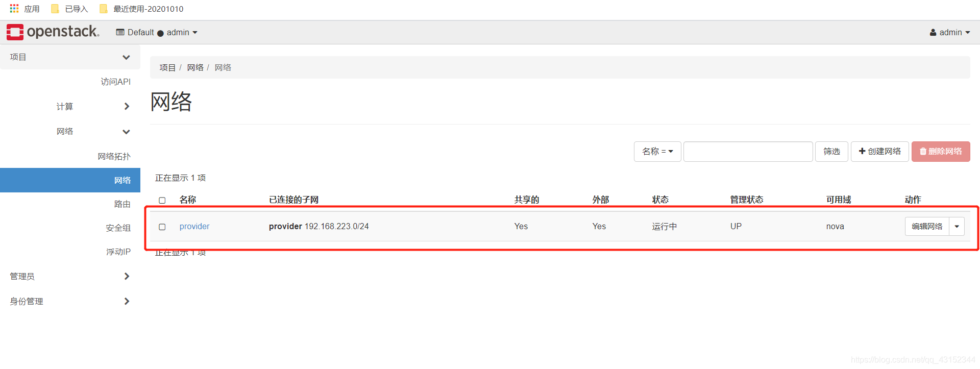This screenshot has height=369, width=980.
Task: Open the 已导入 bookmark folder
Action: click(x=70, y=9)
